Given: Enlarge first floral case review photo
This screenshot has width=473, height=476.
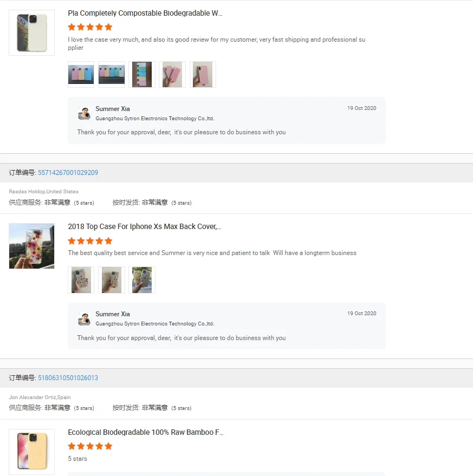Looking at the screenshot, I should (81, 280).
